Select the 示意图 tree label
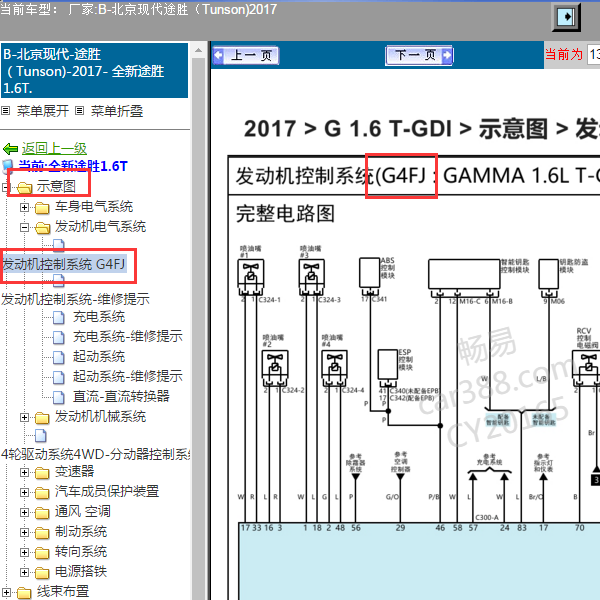Screen dimensions: 600x600 pyautogui.click(x=56, y=186)
